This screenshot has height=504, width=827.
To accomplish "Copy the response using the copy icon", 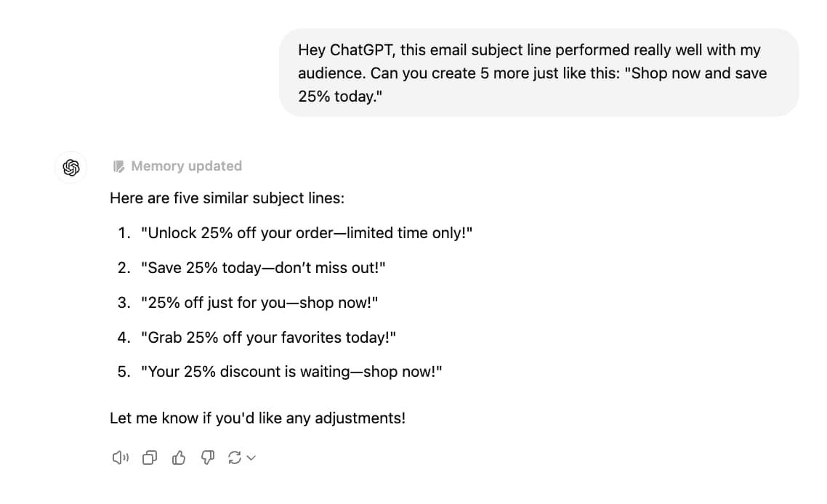I will [x=149, y=458].
